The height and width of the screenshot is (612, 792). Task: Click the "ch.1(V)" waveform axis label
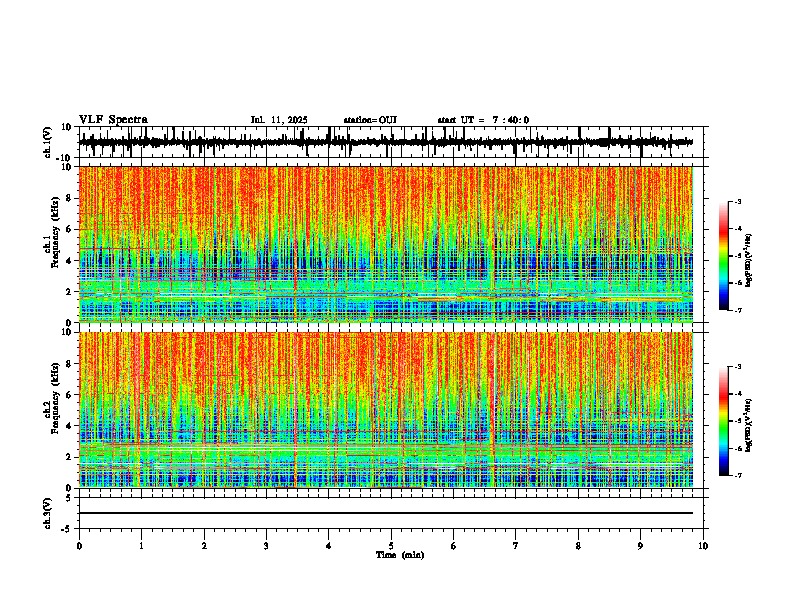pos(48,142)
